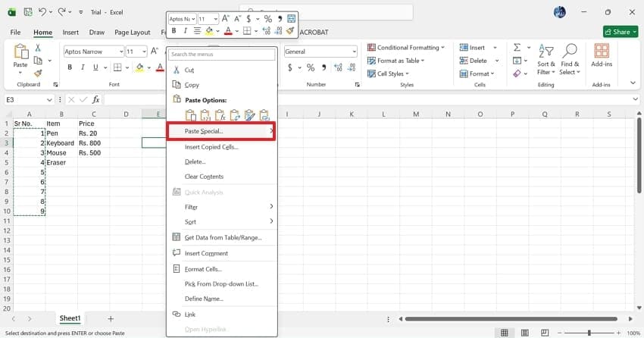Viewport: 644px width, 338px height.
Task: Click Sort & Filter in Editing group
Action: point(546,60)
